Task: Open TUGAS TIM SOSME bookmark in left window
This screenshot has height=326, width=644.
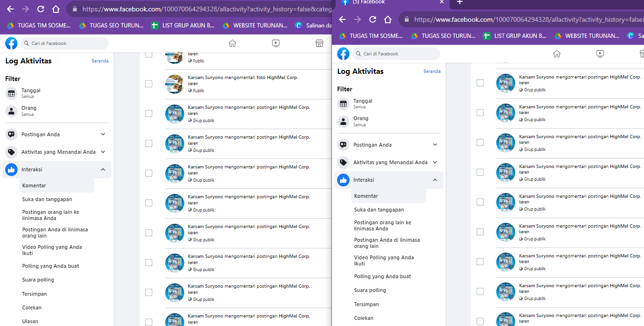Action: (x=39, y=25)
